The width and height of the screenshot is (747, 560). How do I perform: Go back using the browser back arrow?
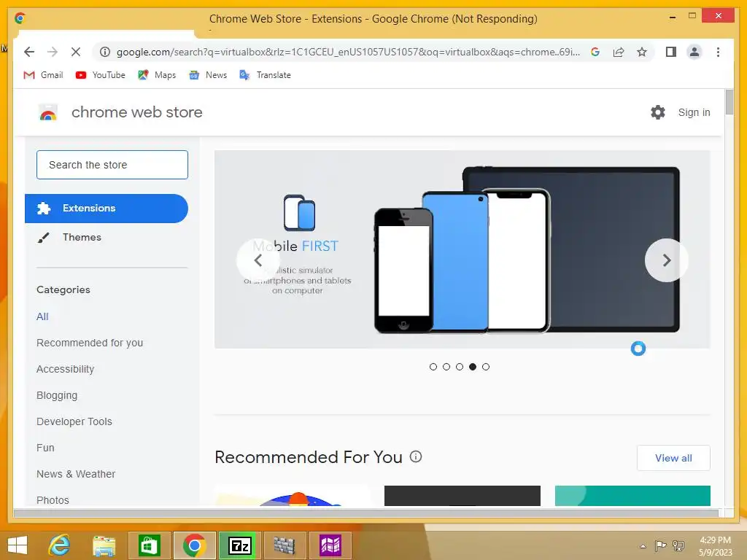point(29,52)
